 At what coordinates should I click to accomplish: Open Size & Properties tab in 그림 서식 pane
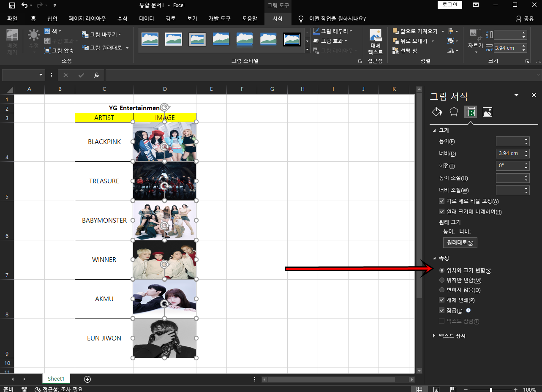click(x=471, y=112)
